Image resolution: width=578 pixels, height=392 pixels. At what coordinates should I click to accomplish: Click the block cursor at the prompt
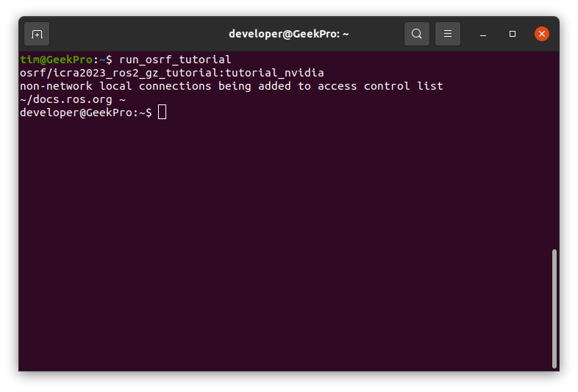click(163, 113)
